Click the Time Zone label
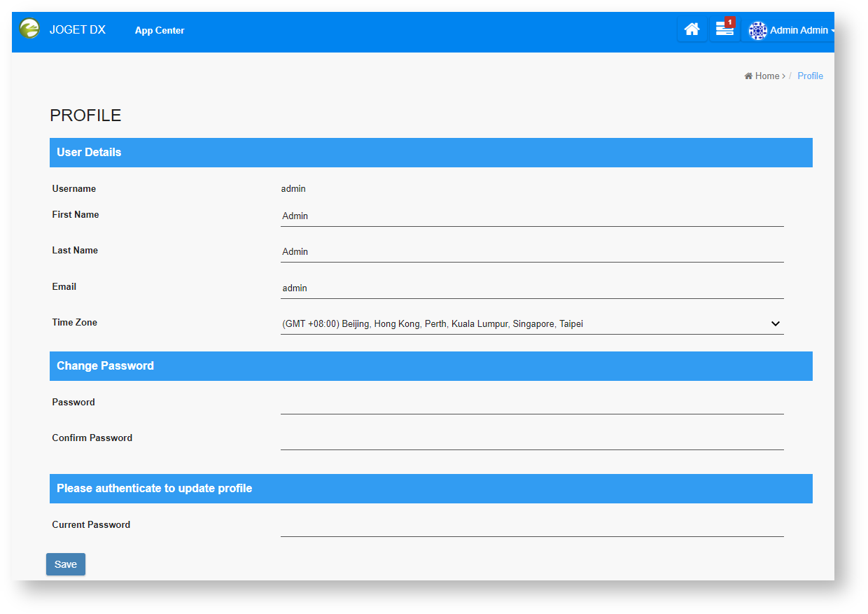 click(75, 323)
